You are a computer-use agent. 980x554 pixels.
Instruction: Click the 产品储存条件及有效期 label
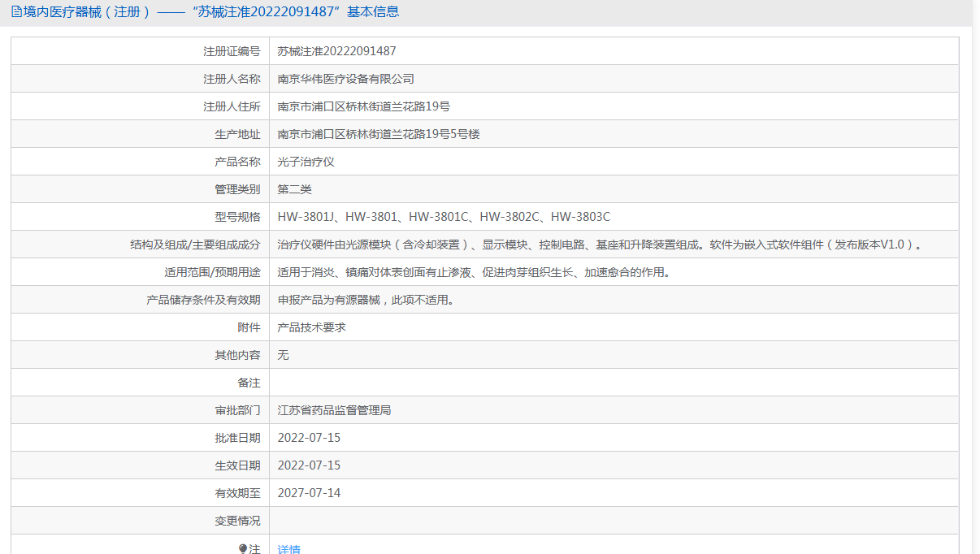click(203, 300)
